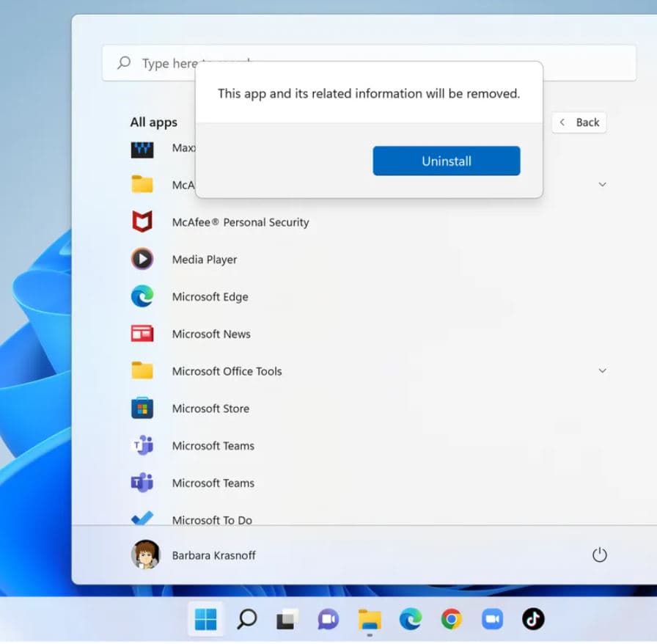The height and width of the screenshot is (644, 657).
Task: Click the Microsoft To Do checkmark icon
Action: 142,518
